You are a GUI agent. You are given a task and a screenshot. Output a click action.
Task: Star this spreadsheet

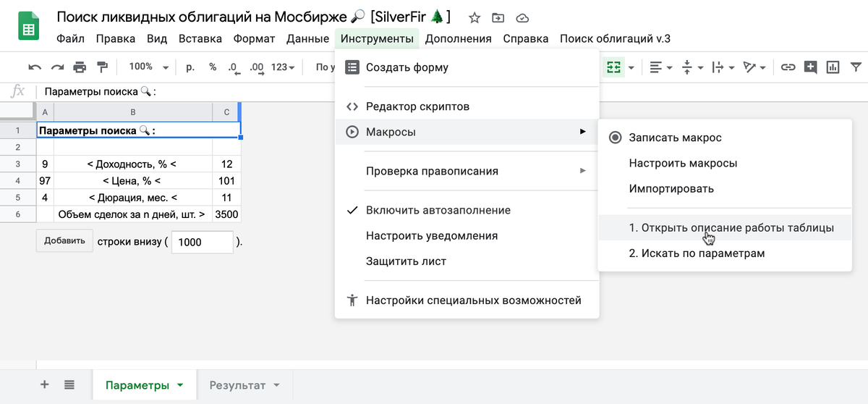[474, 17]
